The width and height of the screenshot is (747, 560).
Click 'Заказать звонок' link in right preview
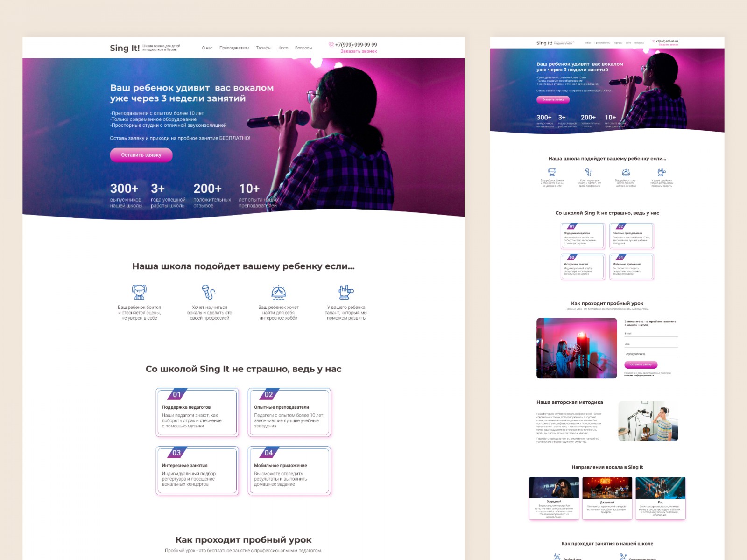(x=668, y=45)
